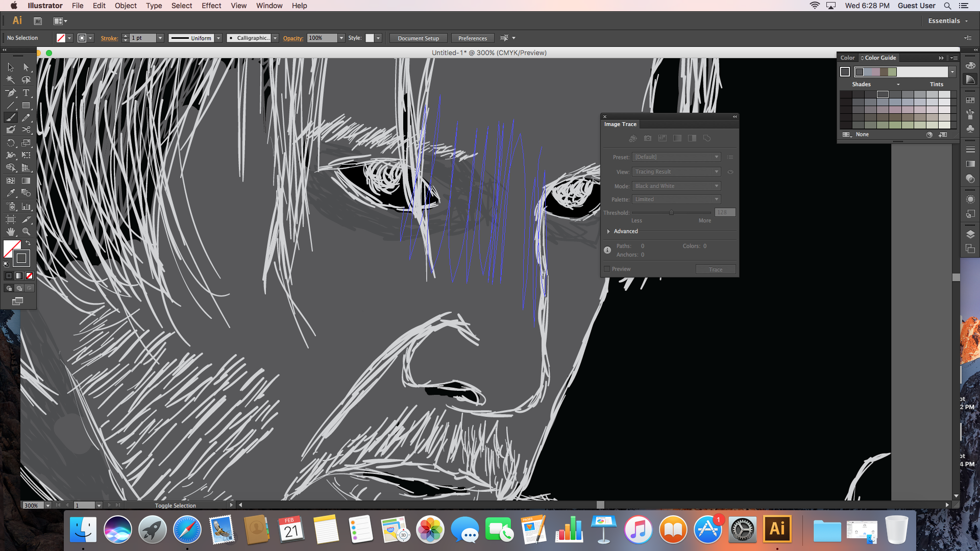Open the Preset dropdown showing [Default]
This screenshot has width=980, height=551.
coord(676,157)
